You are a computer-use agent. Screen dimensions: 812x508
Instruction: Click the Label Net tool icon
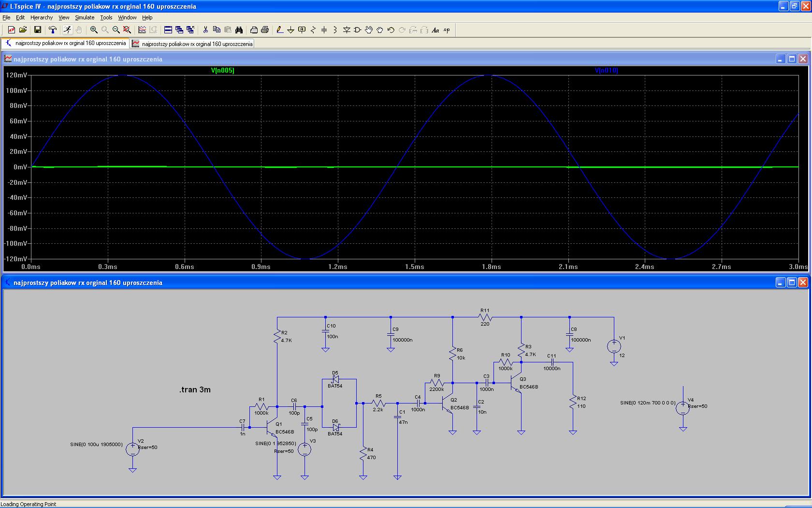pos(302,30)
